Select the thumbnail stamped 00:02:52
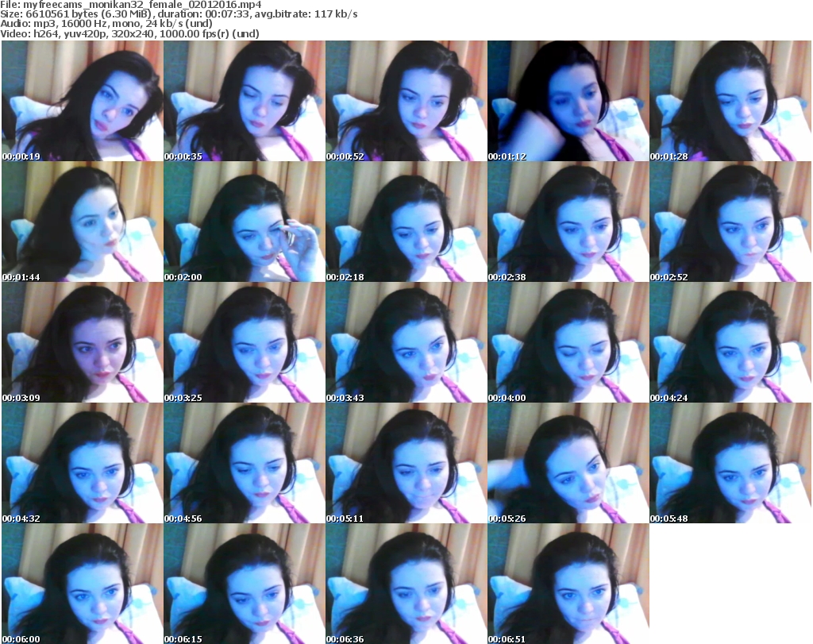Image resolution: width=813 pixels, height=644 pixels. click(730, 222)
